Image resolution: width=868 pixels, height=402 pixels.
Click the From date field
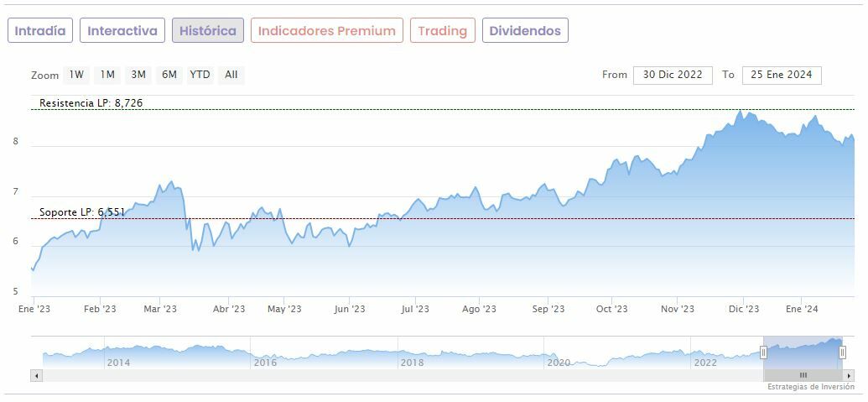673,75
